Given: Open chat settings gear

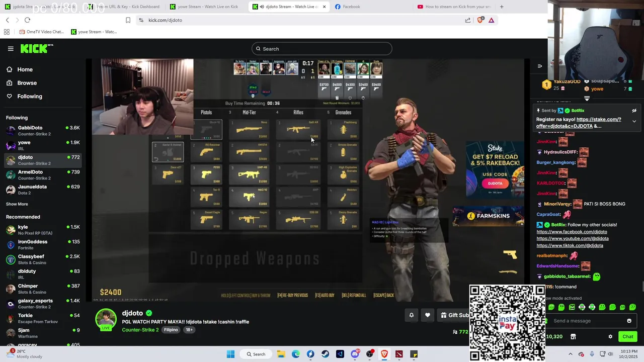Looking at the screenshot, I should [610, 337].
